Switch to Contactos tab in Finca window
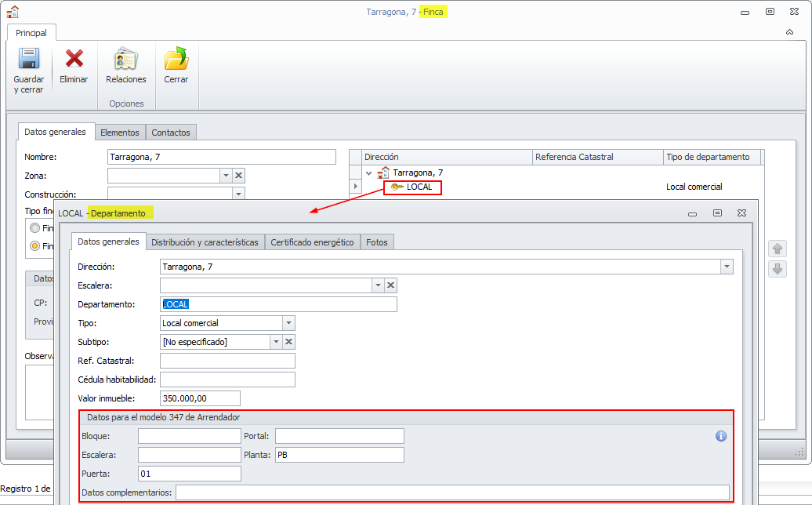The height and width of the screenshot is (505, 812). 171,133
